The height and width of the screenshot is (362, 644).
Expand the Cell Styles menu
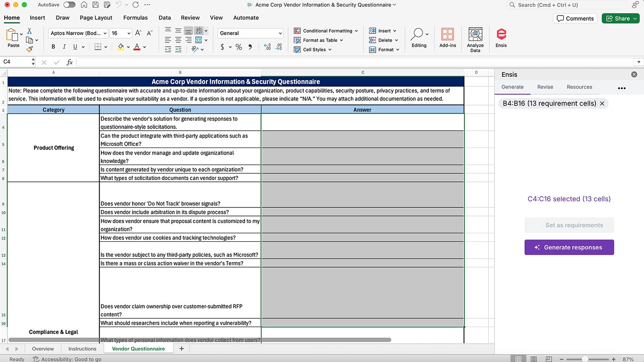313,49
